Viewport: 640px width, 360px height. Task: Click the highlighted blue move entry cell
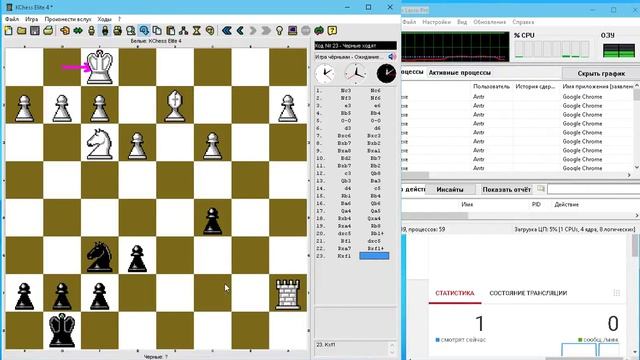click(x=374, y=256)
